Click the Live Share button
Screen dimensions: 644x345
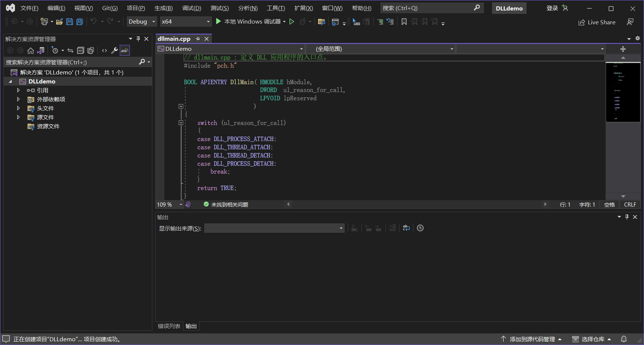(x=597, y=22)
